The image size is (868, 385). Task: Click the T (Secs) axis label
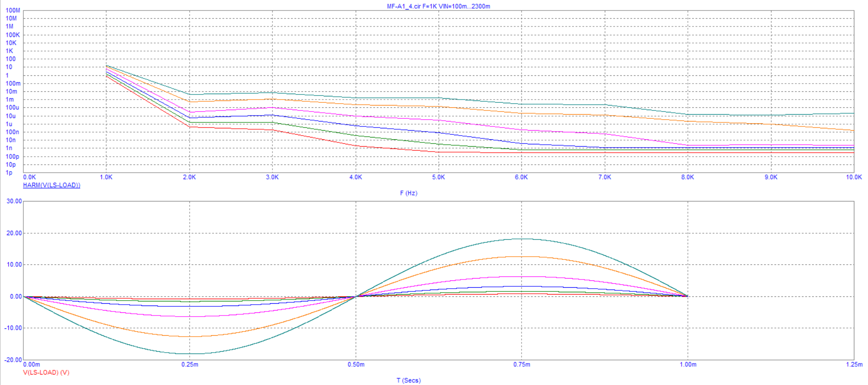click(409, 380)
